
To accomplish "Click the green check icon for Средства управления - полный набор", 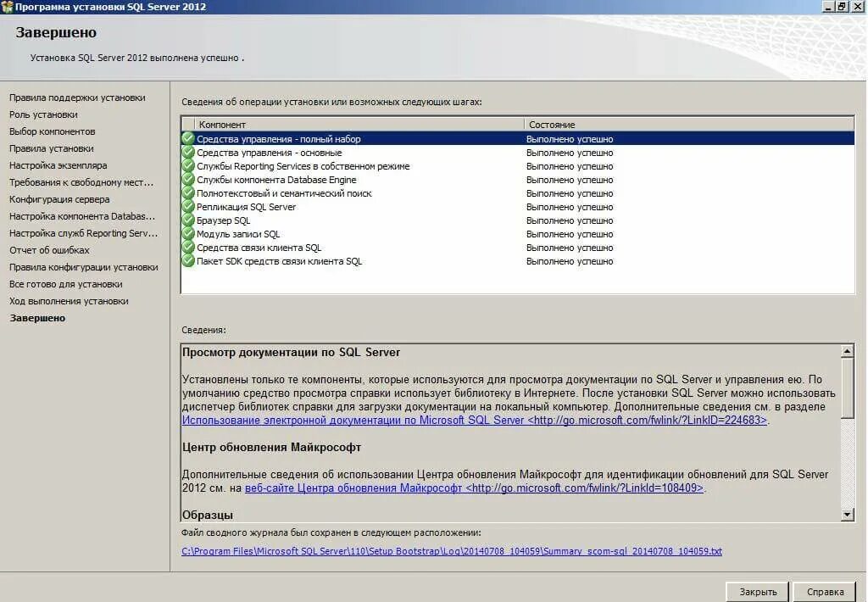I will click(x=188, y=139).
